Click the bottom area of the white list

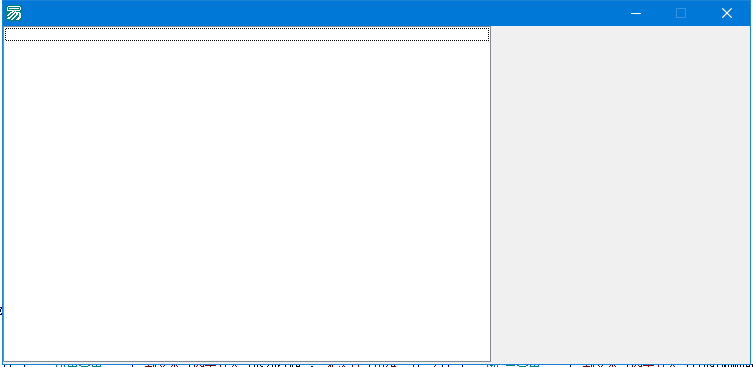pyautogui.click(x=247, y=336)
